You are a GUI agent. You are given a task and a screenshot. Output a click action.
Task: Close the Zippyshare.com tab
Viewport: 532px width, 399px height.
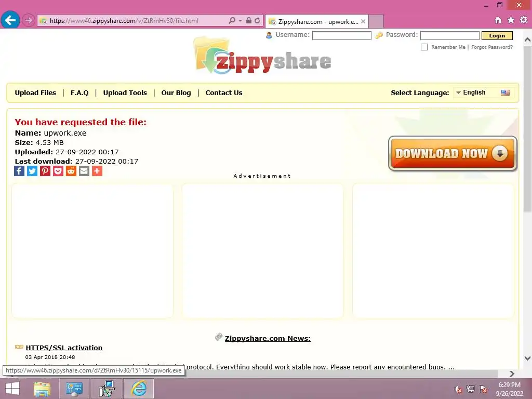[x=363, y=21]
